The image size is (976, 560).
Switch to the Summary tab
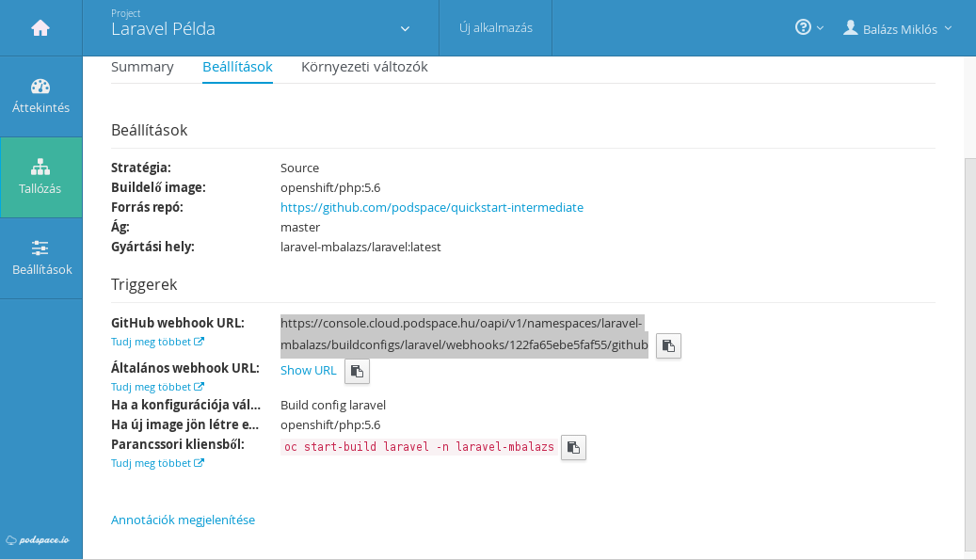(x=142, y=67)
